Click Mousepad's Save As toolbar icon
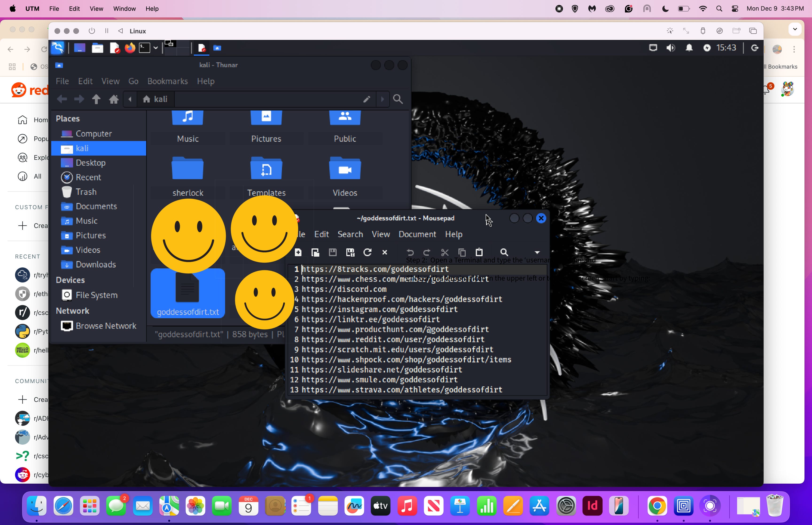The image size is (812, 525). (350, 252)
